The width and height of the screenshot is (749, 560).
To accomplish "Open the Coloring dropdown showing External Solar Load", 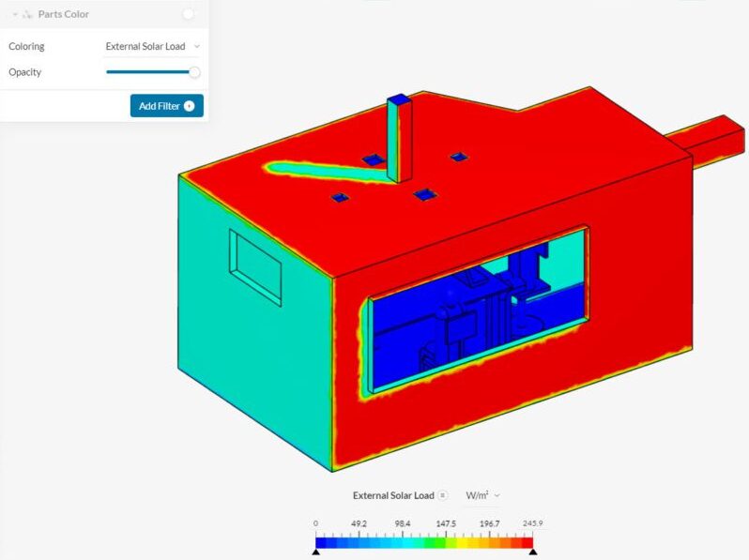I will coord(152,46).
